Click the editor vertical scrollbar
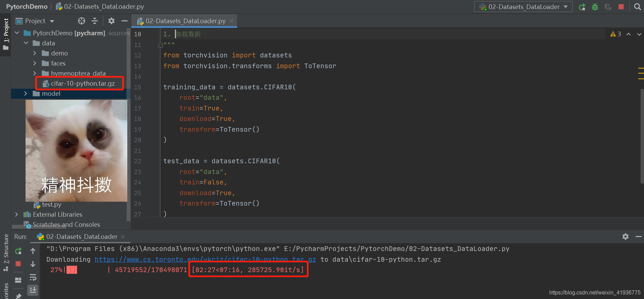 click(642, 136)
